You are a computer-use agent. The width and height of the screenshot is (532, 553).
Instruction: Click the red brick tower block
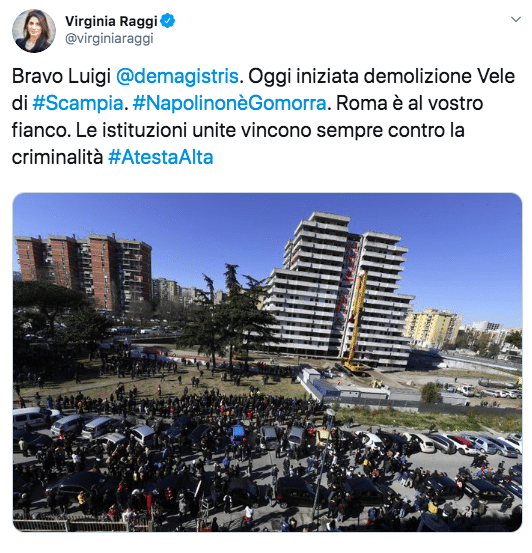tap(85, 272)
